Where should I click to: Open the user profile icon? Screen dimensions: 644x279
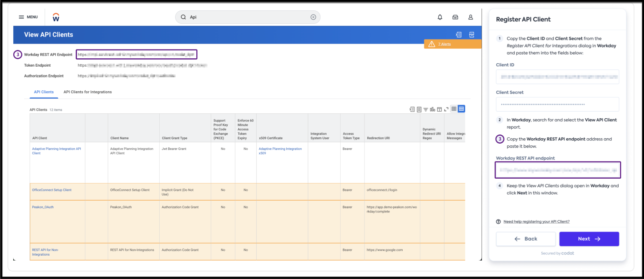tap(471, 17)
